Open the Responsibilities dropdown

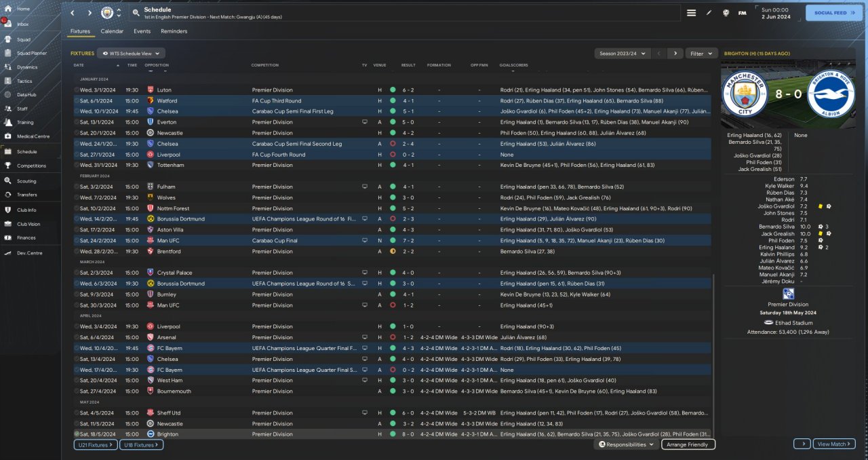[x=627, y=444]
